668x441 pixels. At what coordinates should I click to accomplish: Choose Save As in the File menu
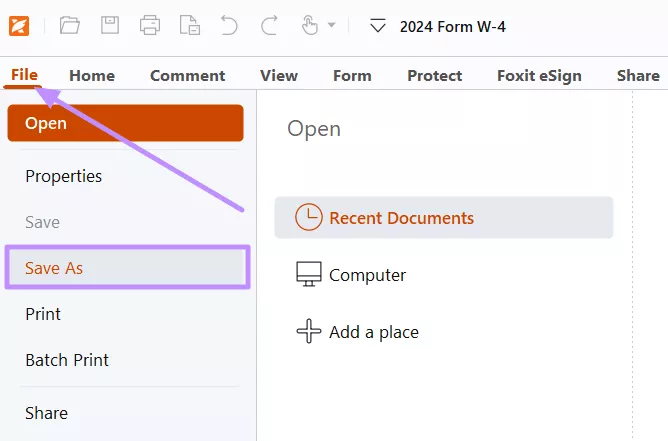(x=127, y=268)
